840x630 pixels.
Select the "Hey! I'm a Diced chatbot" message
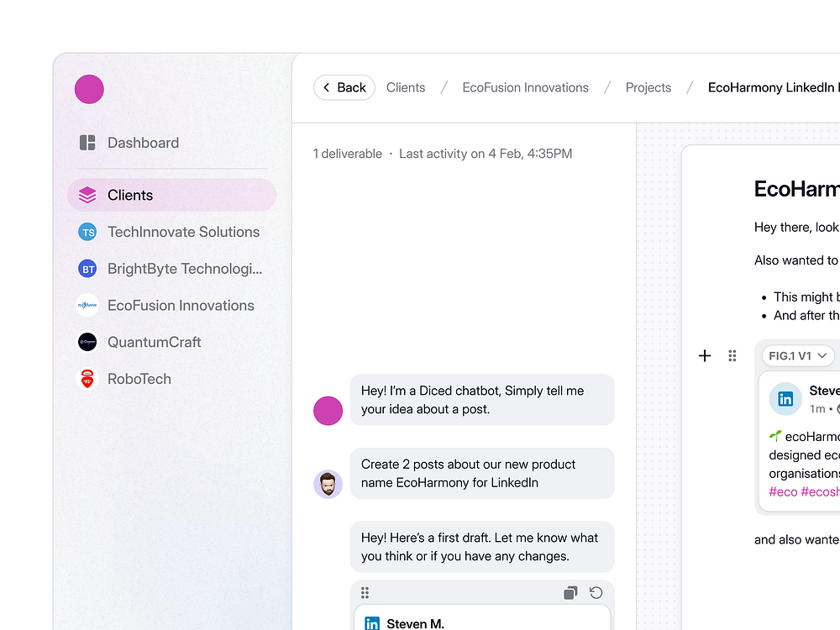click(482, 400)
